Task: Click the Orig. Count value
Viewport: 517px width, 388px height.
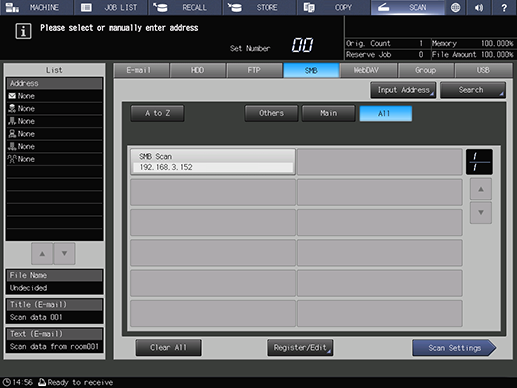Action: click(x=421, y=43)
